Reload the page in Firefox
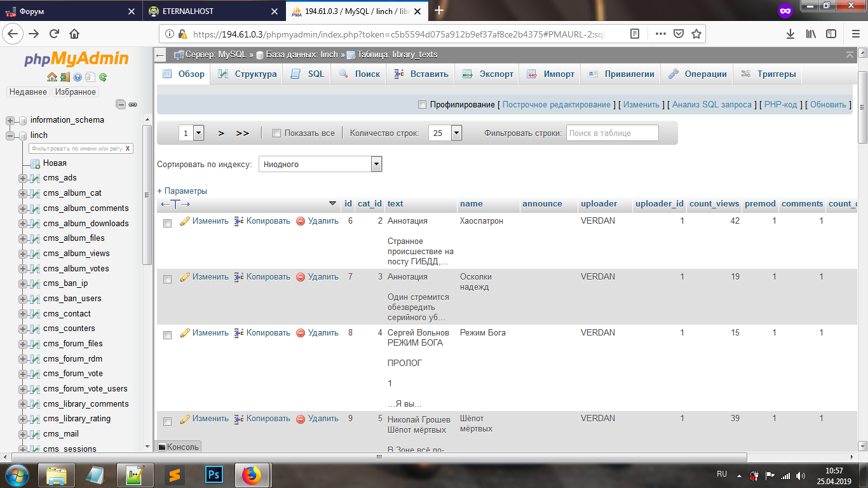Image resolution: width=868 pixels, height=488 pixels. [x=54, y=34]
